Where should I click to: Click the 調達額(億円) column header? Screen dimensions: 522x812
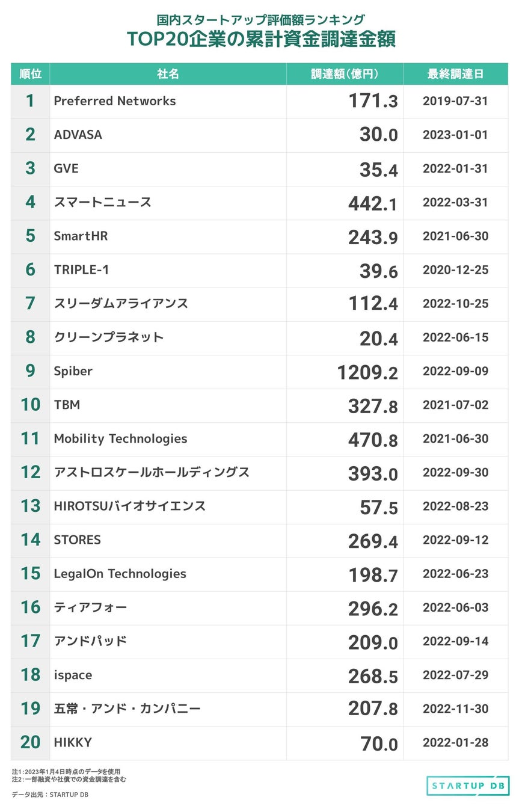point(345,74)
